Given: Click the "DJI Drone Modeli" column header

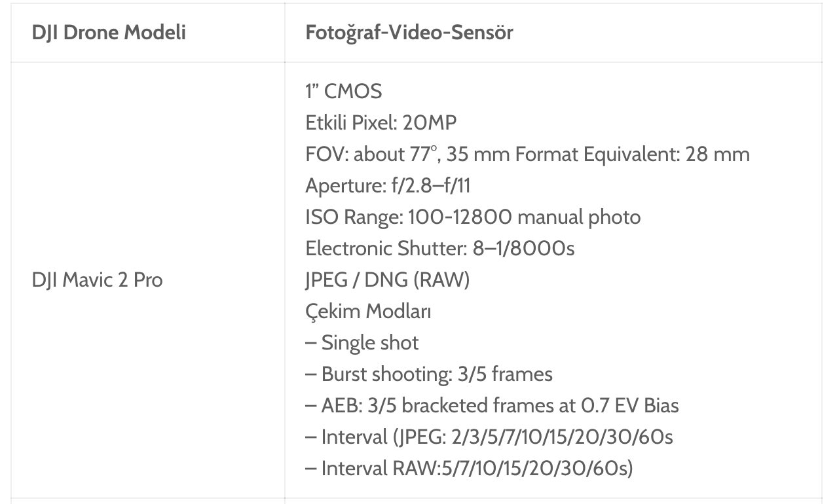Looking at the screenshot, I should coord(109,33).
